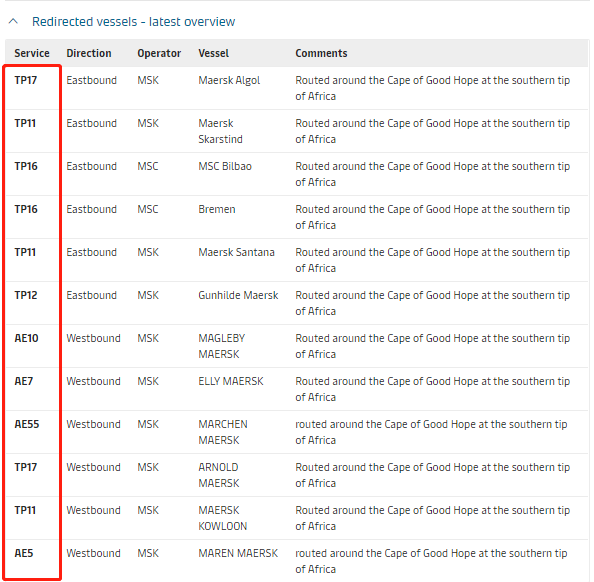Click the Redirected vessels - latest overview heading
594x582 pixels.
click(x=133, y=22)
